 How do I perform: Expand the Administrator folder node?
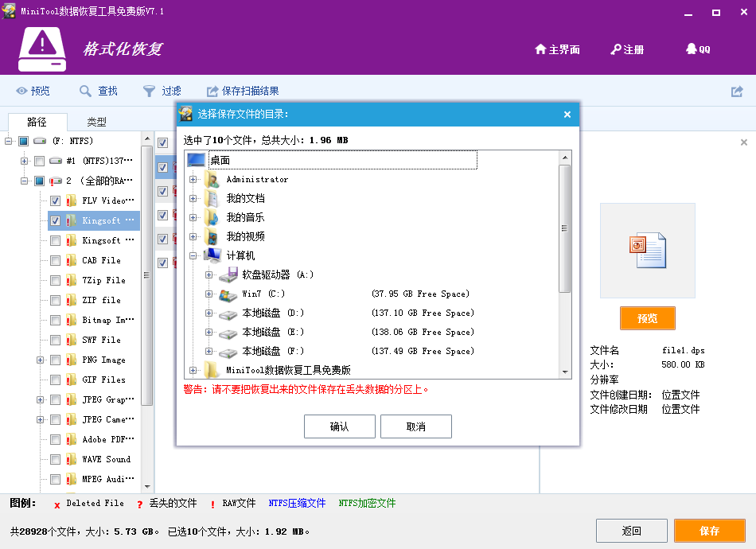coord(193,180)
